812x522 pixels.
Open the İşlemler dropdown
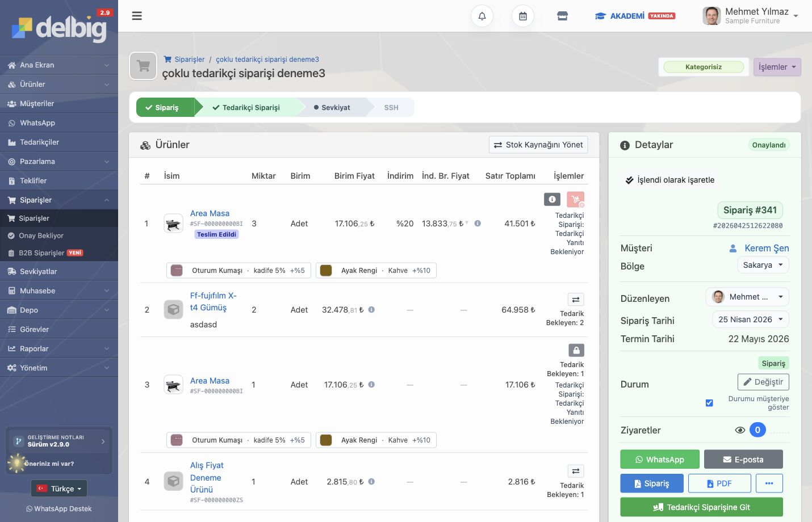click(x=777, y=67)
